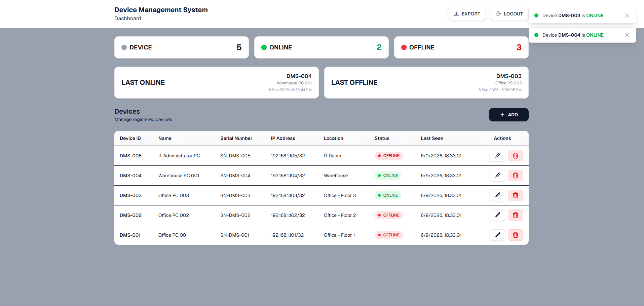Click the Status column header
Image resolution: width=644 pixels, height=306 pixels.
(x=382, y=138)
